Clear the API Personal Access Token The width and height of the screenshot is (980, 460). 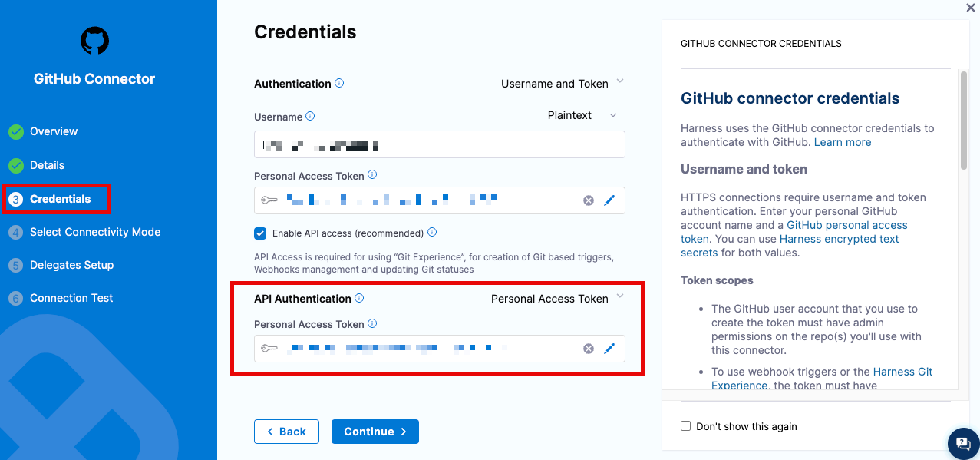click(589, 349)
